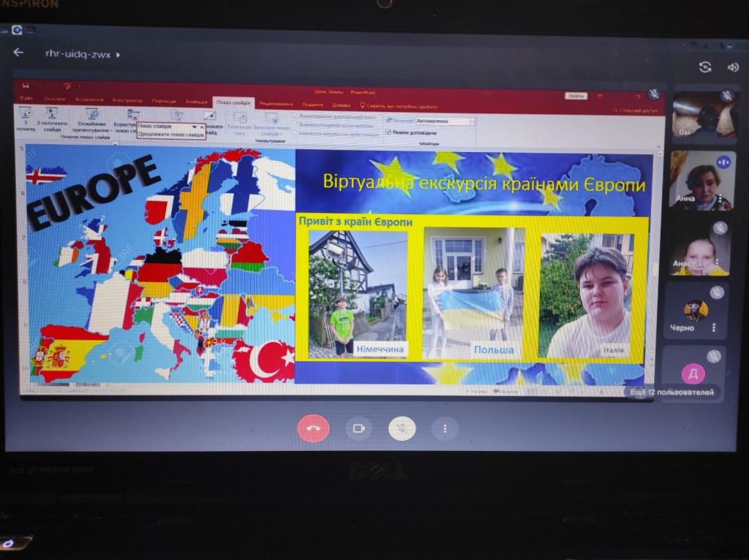
Task: Open the Файл menu in PowerPoint
Action: tap(26, 100)
